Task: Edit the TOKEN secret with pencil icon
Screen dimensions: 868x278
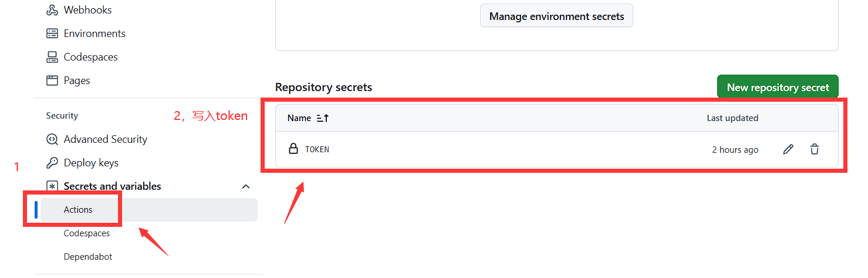Action: coord(788,150)
